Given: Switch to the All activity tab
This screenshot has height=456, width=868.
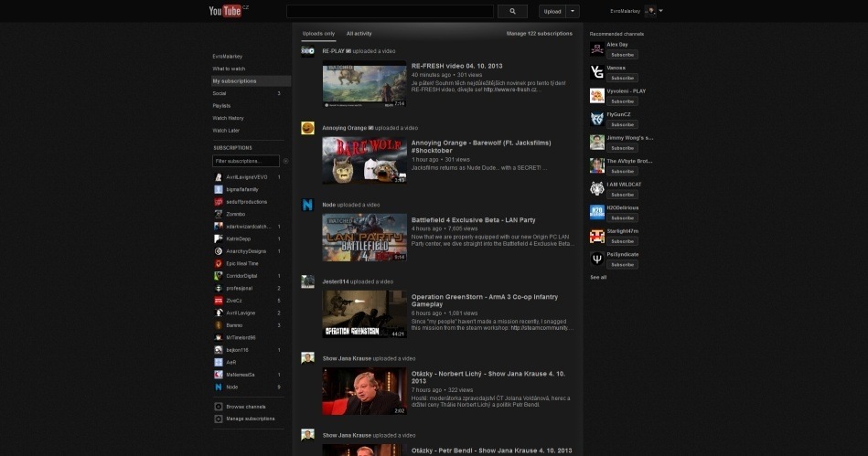Looking at the screenshot, I should (x=359, y=34).
